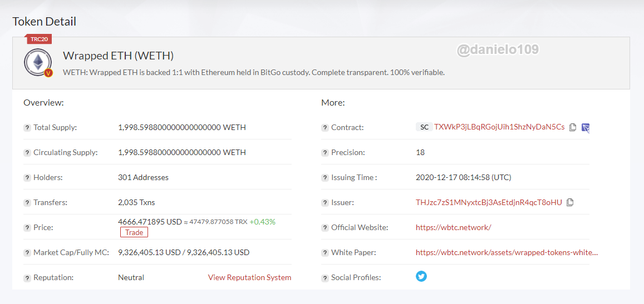The image size is (644, 304).
Task: Click the help icon beside White Paper
Action: [x=325, y=253]
